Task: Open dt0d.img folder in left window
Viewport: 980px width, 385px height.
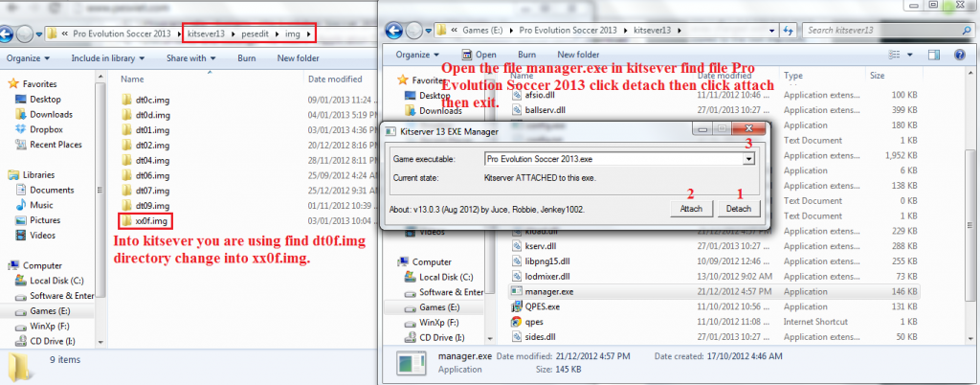Action: click(145, 115)
